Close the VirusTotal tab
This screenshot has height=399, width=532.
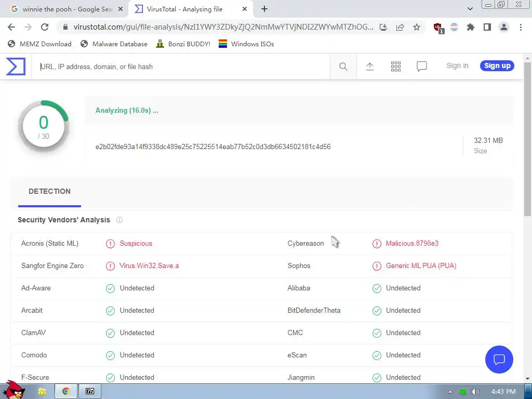(245, 9)
